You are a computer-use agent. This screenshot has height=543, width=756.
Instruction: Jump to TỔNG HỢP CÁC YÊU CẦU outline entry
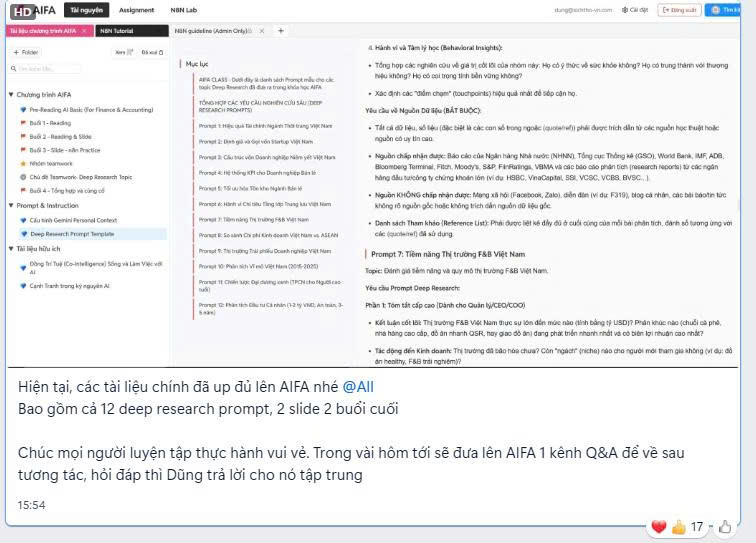(261, 107)
